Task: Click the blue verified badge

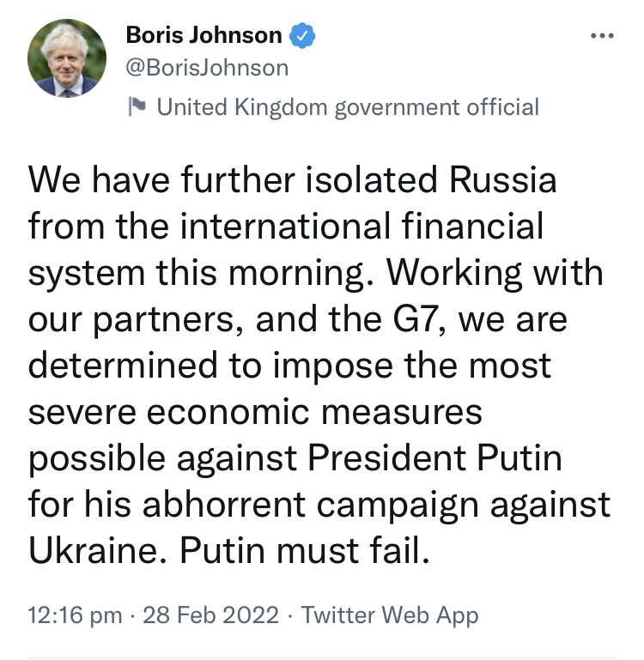Action: [x=303, y=36]
